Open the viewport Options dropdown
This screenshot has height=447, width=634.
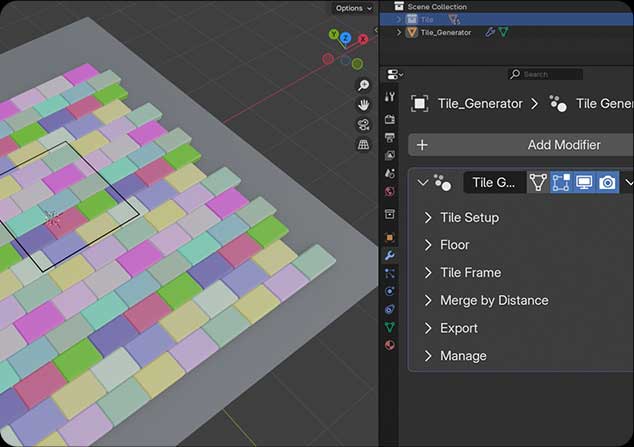click(353, 8)
